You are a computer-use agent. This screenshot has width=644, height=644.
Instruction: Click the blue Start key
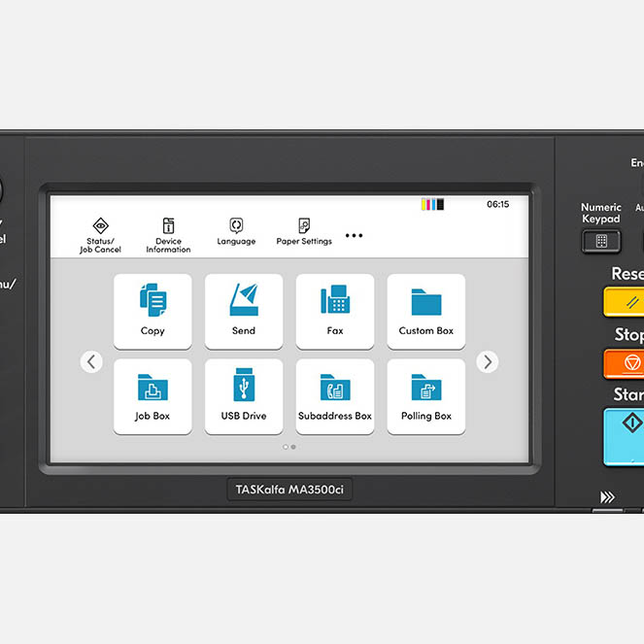[624, 437]
